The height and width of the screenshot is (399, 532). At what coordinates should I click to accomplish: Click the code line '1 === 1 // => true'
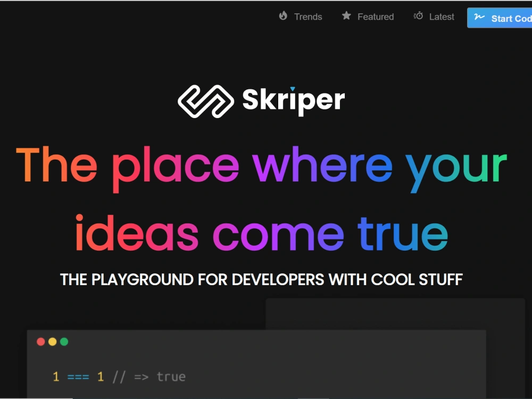[119, 377]
